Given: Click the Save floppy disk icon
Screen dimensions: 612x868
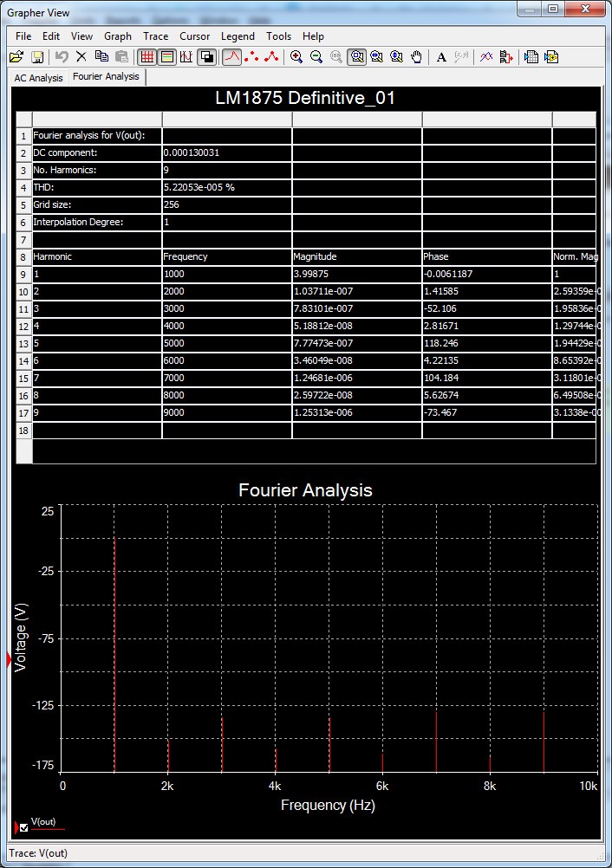Looking at the screenshot, I should tap(37, 56).
